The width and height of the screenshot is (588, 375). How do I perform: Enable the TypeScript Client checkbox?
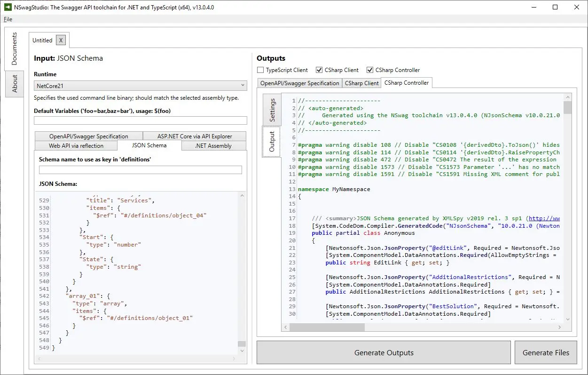pos(261,70)
